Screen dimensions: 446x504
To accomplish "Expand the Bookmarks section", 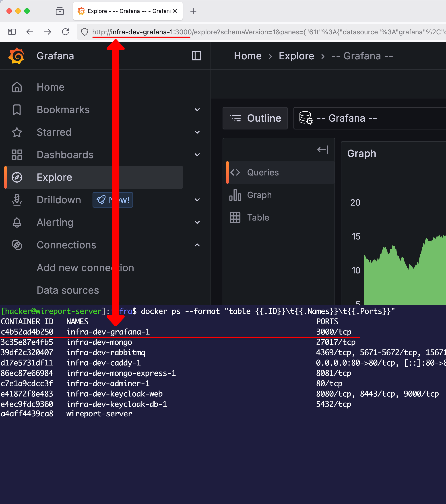I will pyautogui.click(x=197, y=109).
